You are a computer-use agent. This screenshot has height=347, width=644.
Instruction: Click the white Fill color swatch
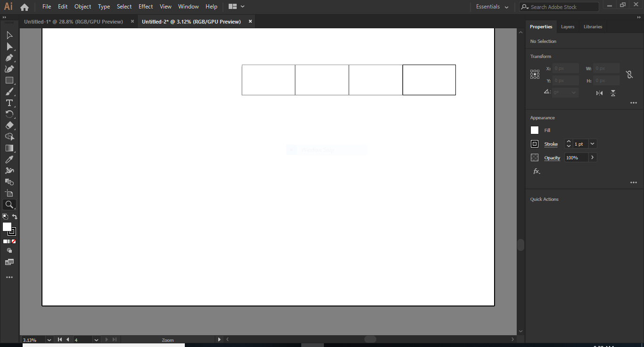coord(535,130)
